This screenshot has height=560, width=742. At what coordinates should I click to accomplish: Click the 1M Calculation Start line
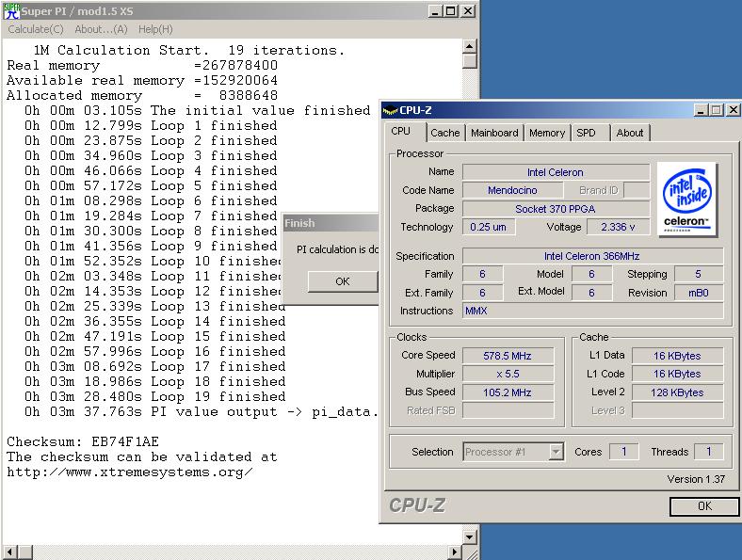pyautogui.click(x=188, y=50)
